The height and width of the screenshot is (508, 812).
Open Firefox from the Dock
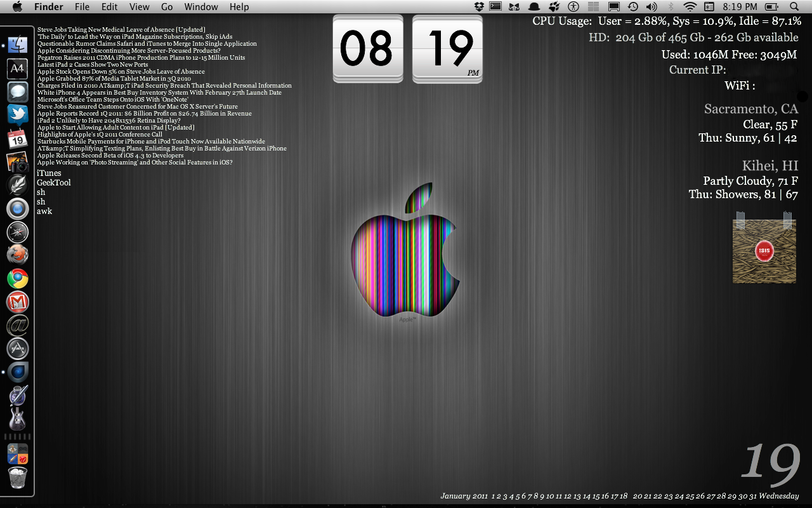tap(18, 255)
